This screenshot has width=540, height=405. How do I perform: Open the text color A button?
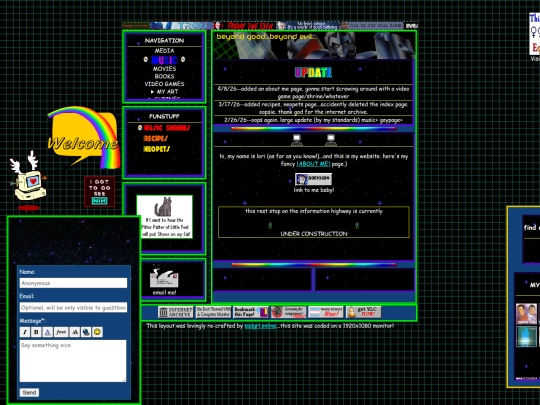tap(48, 332)
